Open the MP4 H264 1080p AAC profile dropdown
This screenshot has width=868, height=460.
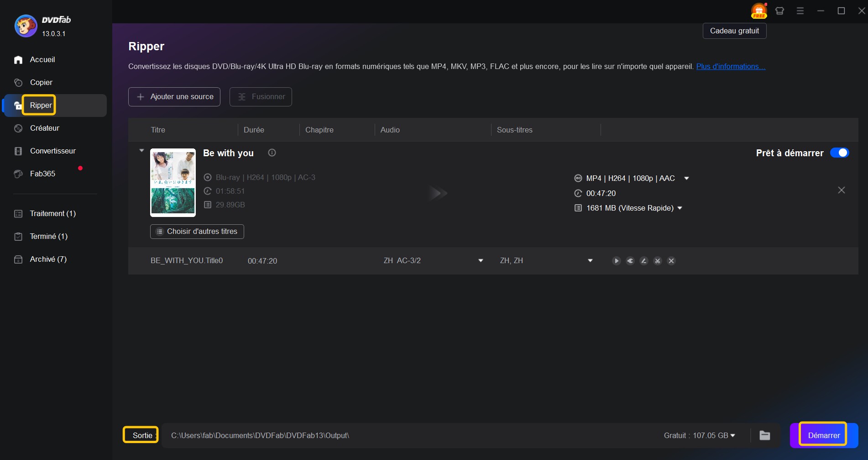pos(686,178)
